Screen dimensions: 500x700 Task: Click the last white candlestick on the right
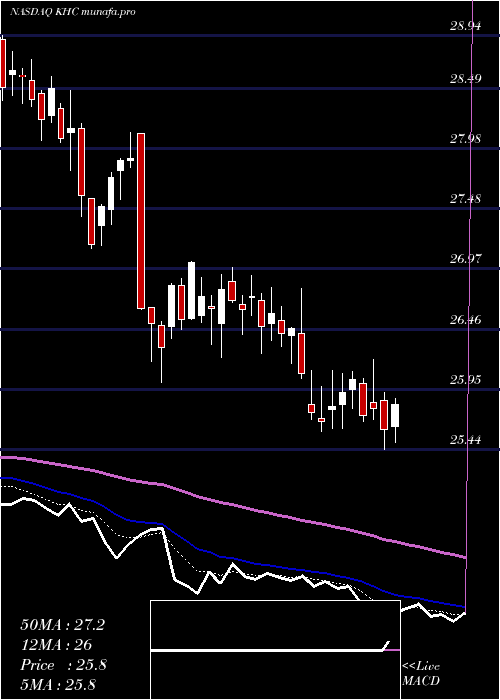395,416
